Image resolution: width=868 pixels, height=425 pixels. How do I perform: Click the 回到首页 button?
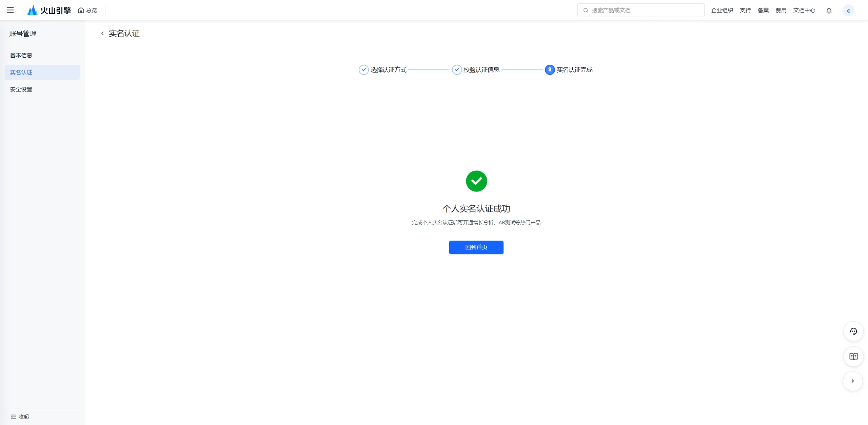click(476, 247)
